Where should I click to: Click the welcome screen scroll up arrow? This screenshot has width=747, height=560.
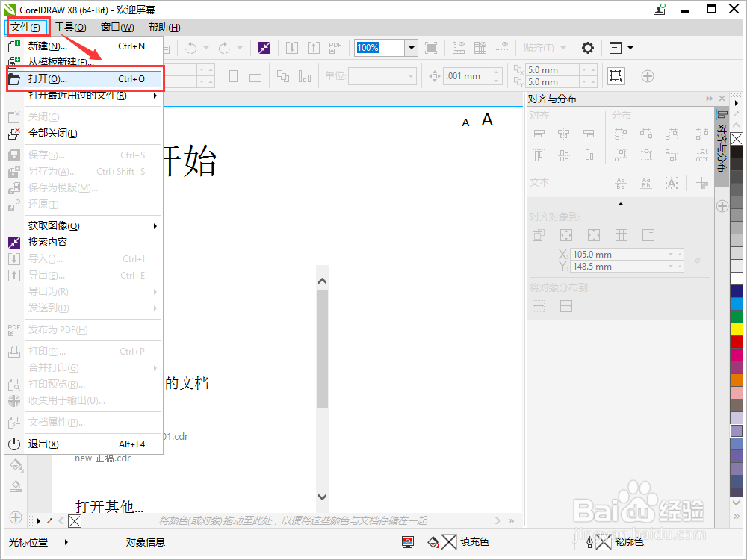[323, 281]
